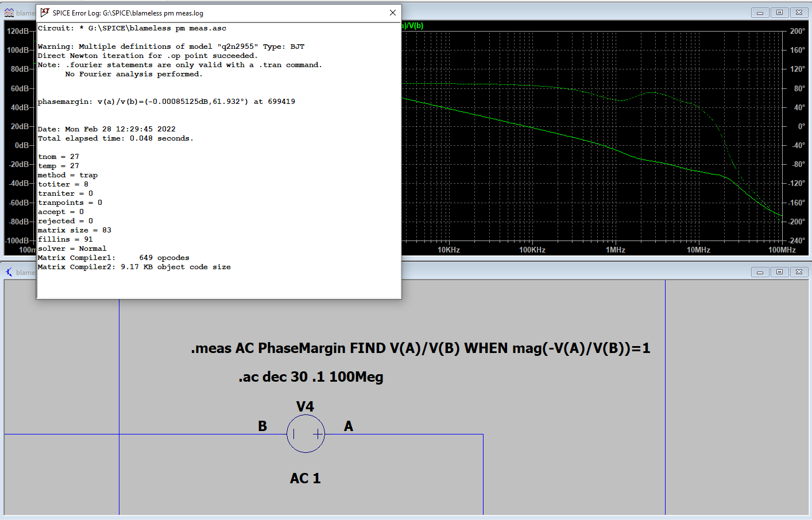Click the V(a)/V(b) trace label in the plot
The image size is (812, 520).
pos(412,26)
